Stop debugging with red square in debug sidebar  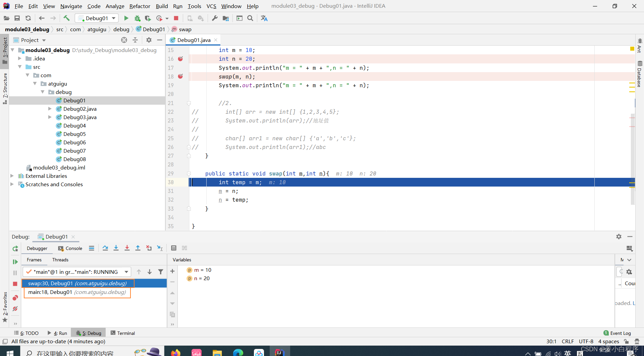(15, 284)
